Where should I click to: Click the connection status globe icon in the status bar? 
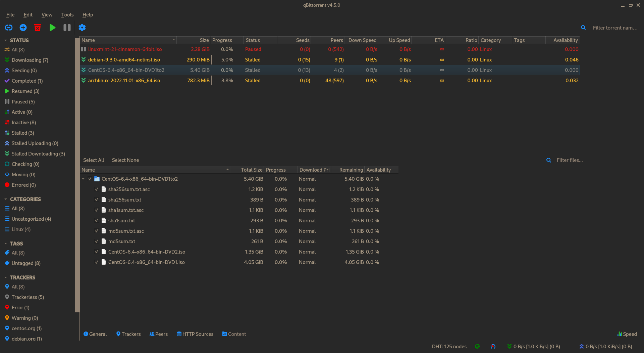point(477,346)
